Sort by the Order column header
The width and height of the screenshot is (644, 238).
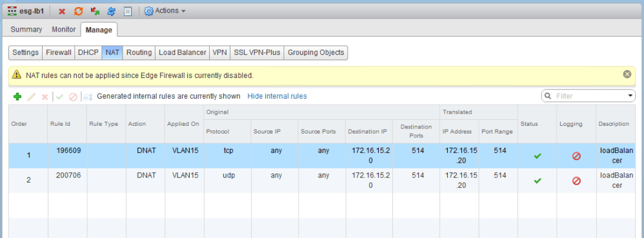point(28,124)
